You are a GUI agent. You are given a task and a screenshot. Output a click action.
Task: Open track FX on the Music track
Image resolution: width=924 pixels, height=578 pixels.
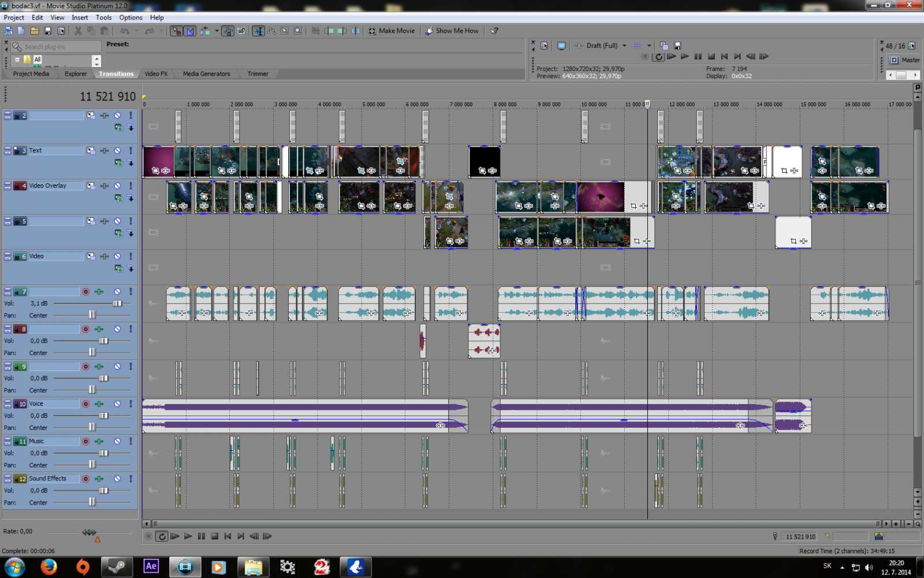tap(99, 442)
